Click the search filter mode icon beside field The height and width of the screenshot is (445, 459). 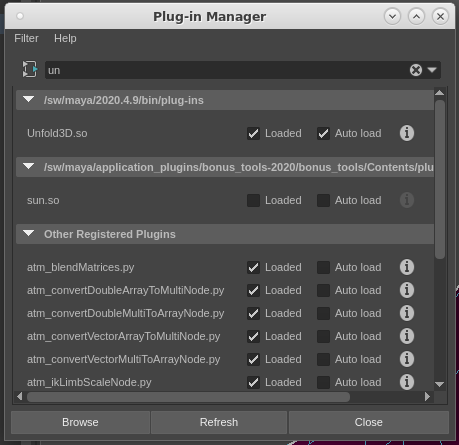[30, 69]
